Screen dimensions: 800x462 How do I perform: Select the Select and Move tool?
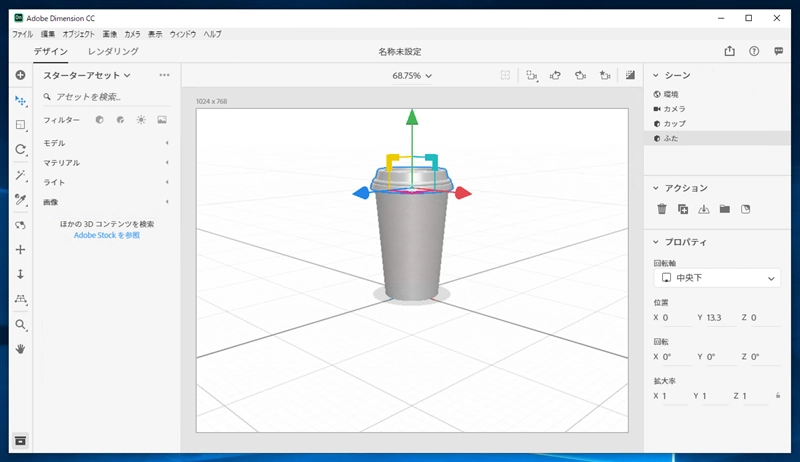[20, 100]
